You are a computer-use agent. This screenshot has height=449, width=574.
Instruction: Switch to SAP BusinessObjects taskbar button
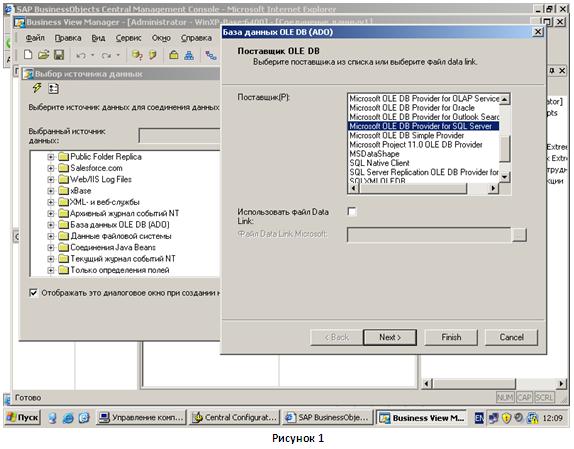point(328,418)
